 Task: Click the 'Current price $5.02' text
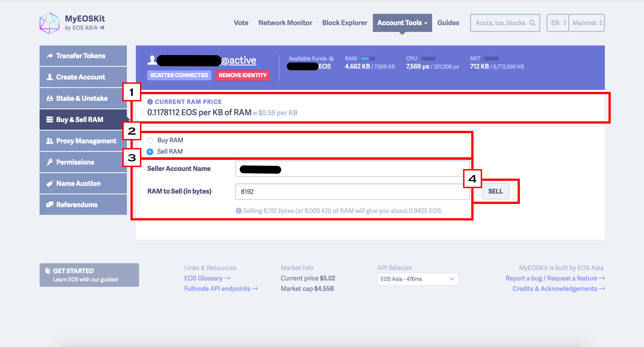pos(308,278)
